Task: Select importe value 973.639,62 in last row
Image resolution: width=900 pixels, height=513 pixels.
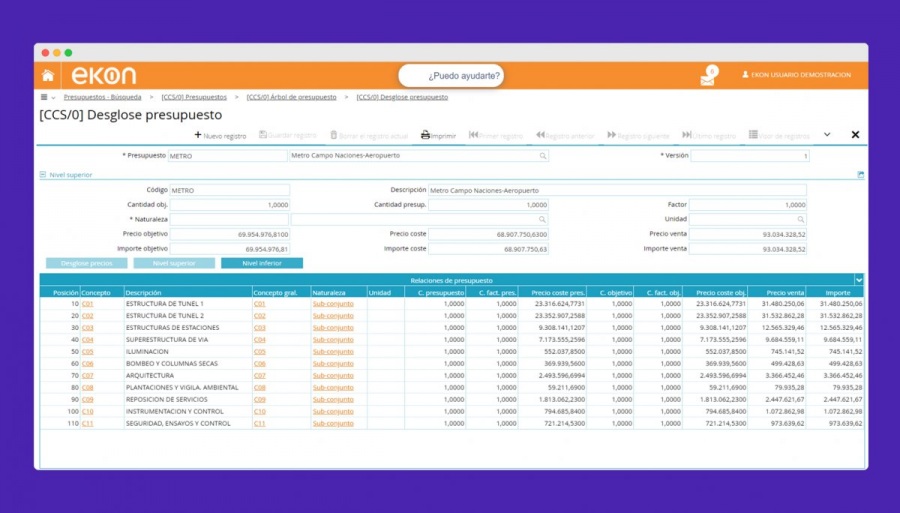Action: [845, 423]
